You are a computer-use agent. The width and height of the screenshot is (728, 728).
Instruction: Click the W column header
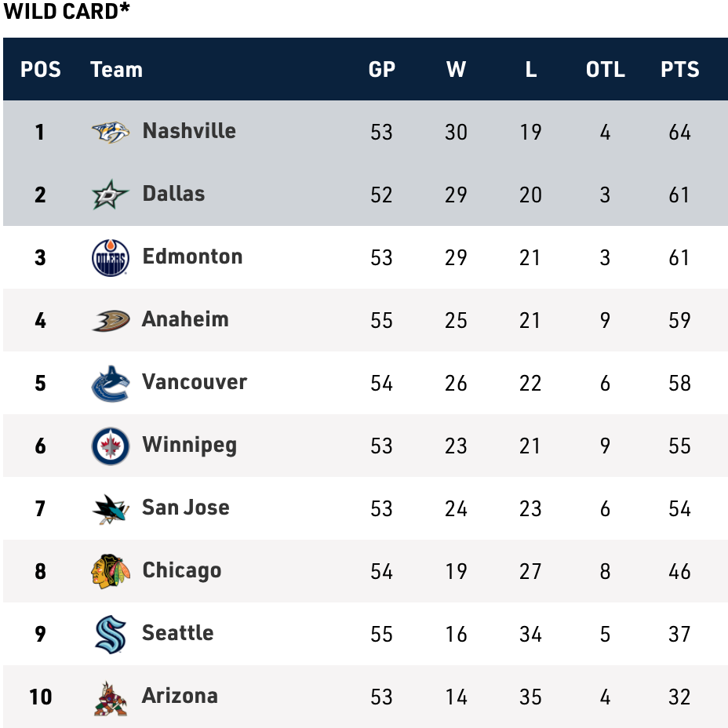(x=456, y=69)
